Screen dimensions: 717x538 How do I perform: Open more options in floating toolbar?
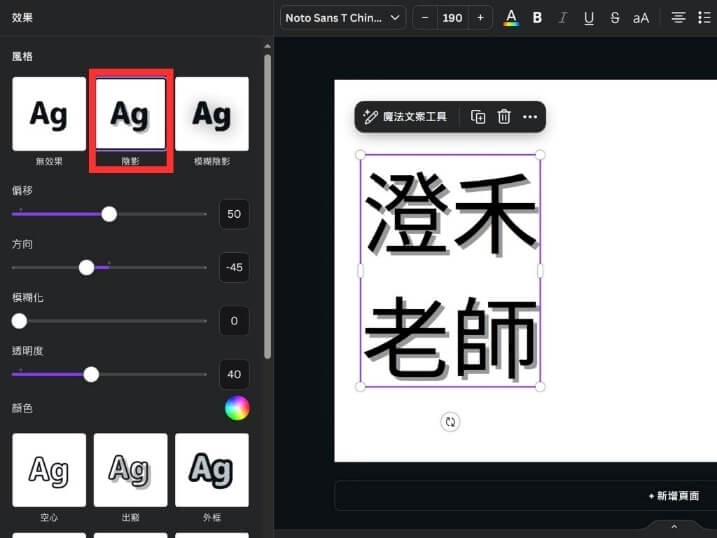tap(530, 117)
